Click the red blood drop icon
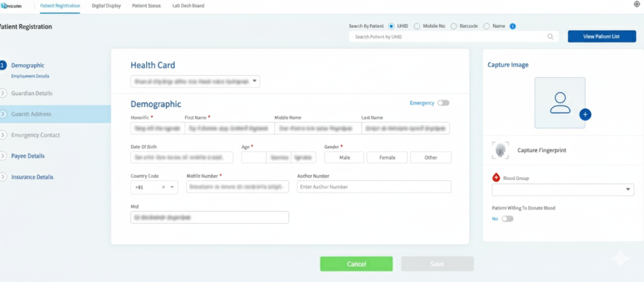 [496, 178]
